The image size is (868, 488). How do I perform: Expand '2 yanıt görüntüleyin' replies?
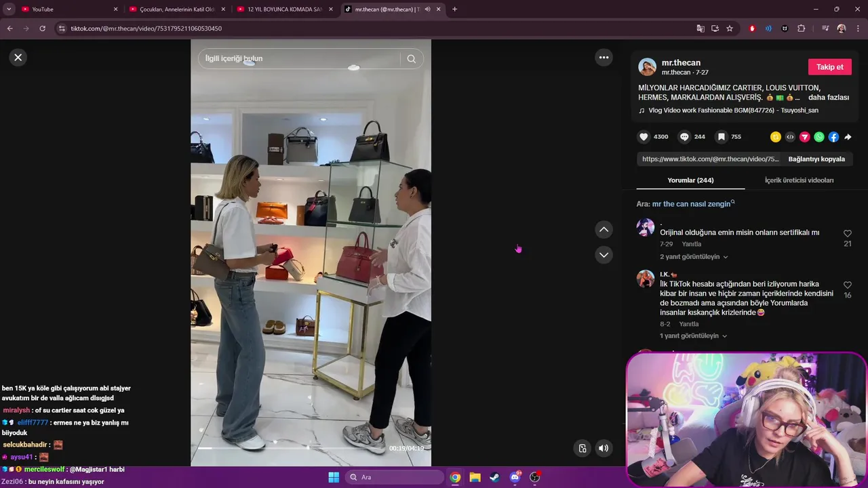(694, 257)
